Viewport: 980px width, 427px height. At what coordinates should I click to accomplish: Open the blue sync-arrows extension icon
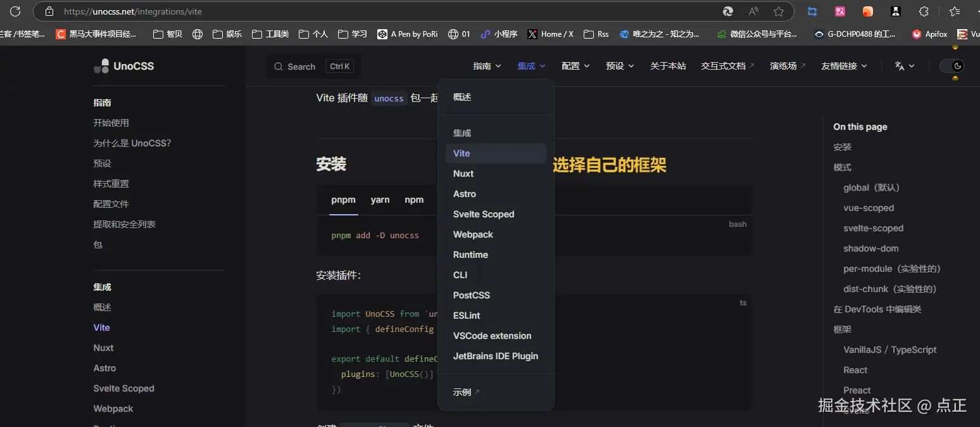pos(812,11)
